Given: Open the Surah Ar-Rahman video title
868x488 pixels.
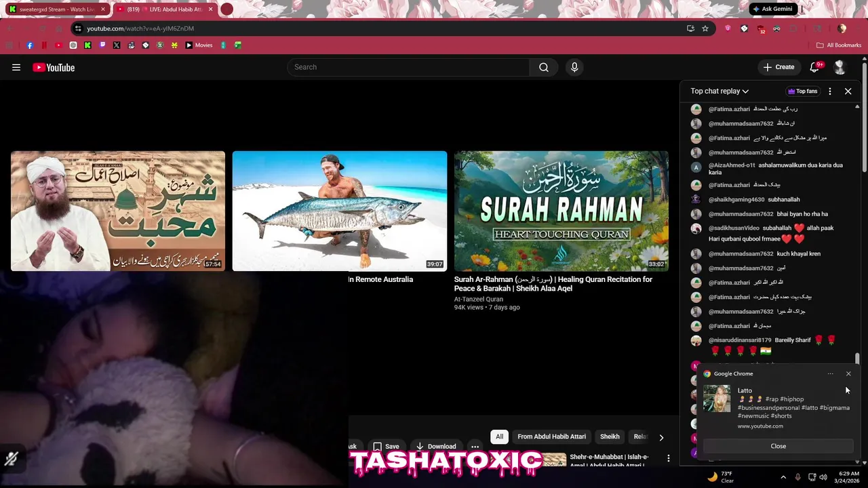Looking at the screenshot, I should pyautogui.click(x=553, y=284).
